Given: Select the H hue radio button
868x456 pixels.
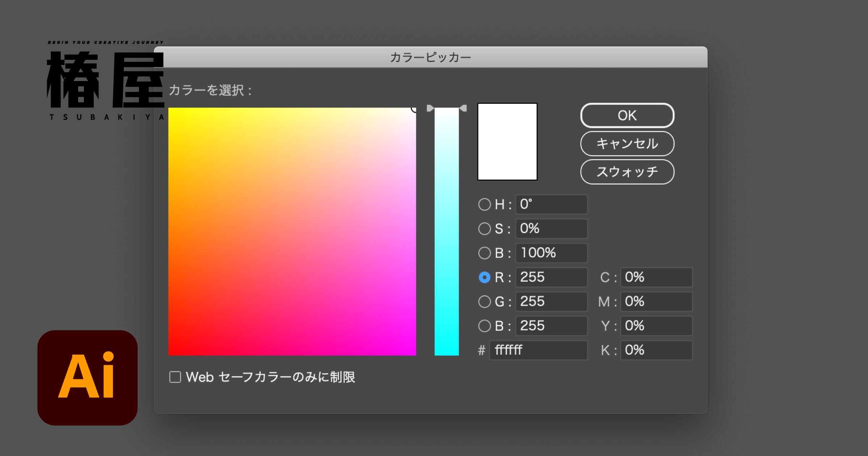Looking at the screenshot, I should point(484,204).
